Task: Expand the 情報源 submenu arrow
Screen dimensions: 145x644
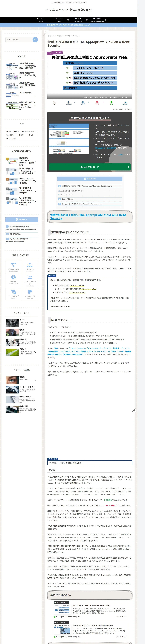Action: [106, 20]
